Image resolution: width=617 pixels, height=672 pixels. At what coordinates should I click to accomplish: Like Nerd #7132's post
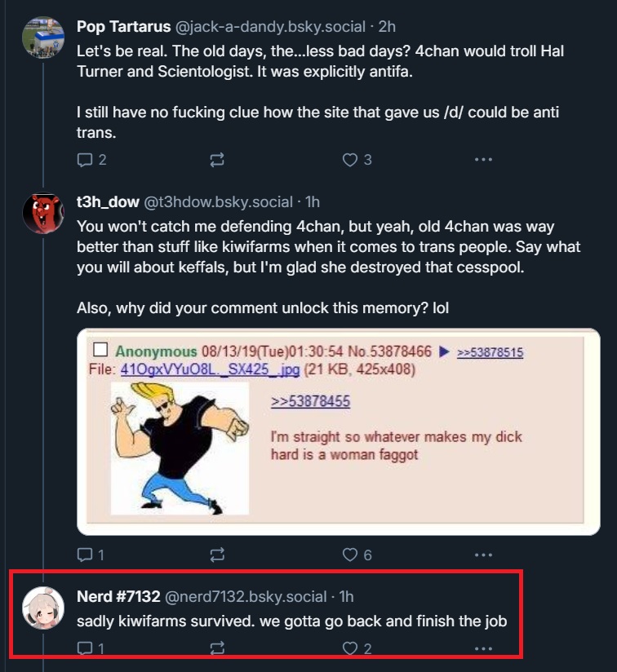coord(350,648)
